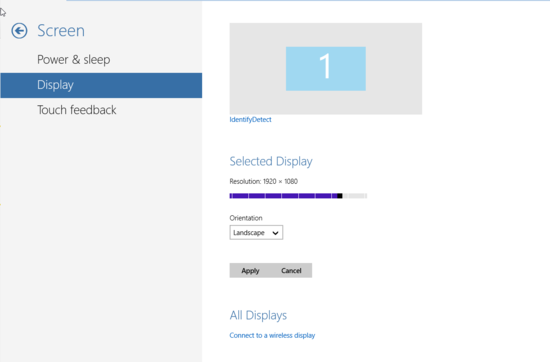Viewport: 550px width, 362px height.
Task: Click the Screen title text
Action: [x=61, y=31]
